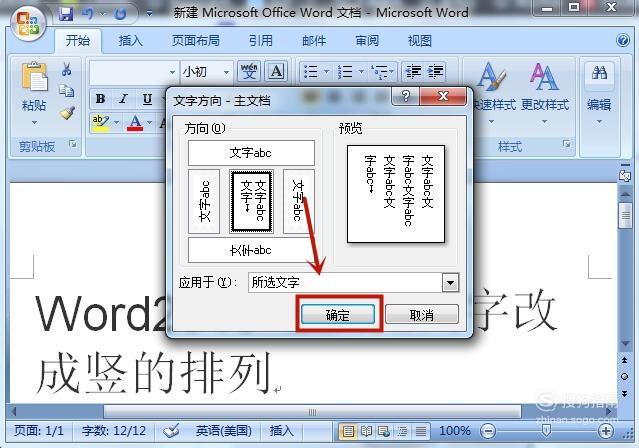Viewport: 639px width, 448px height.
Task: Expand the Paste options arrow
Action: (x=34, y=122)
